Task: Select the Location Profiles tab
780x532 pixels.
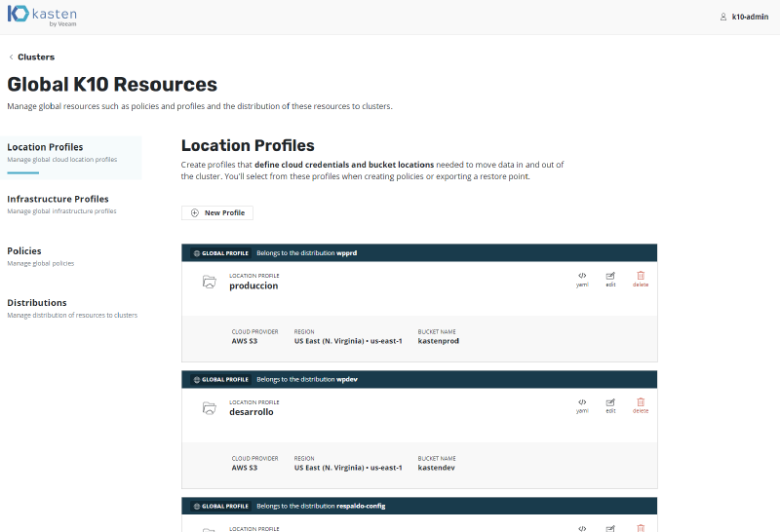Action: [71, 157]
